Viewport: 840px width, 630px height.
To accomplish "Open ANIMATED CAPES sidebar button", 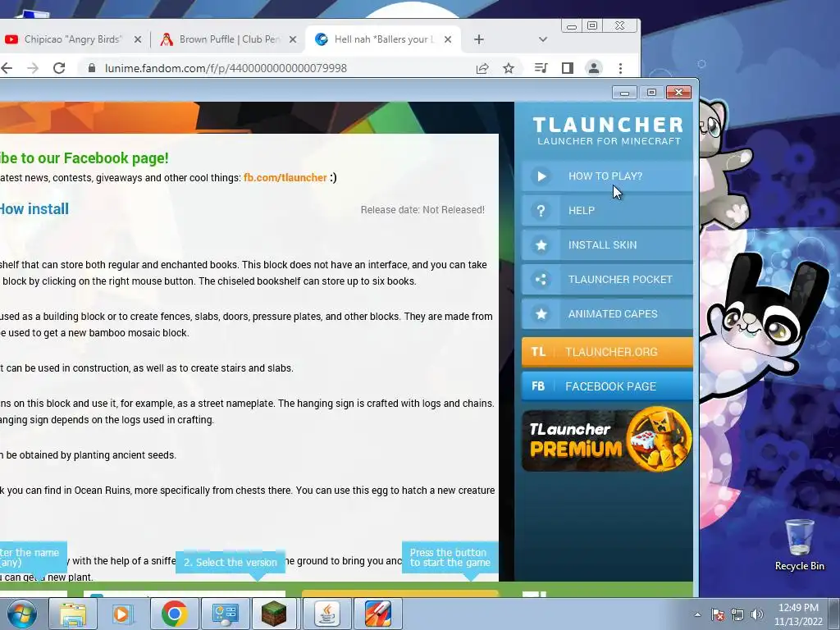I will (607, 314).
